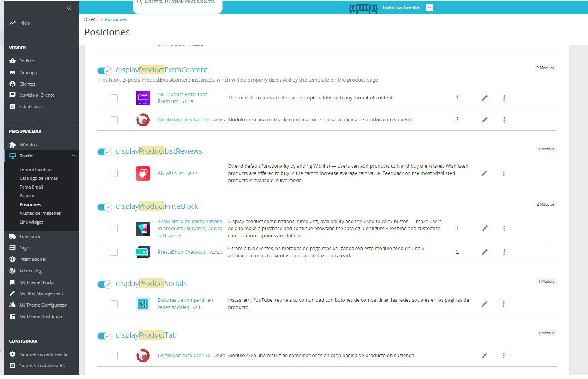The height and width of the screenshot is (379, 588).
Task: Check the PrestaShop Checkout checkbox
Action: click(x=114, y=252)
